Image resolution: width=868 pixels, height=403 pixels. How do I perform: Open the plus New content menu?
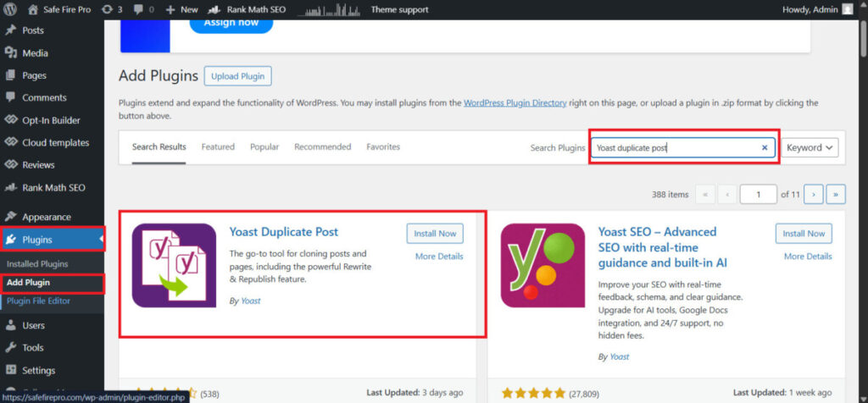(x=181, y=9)
